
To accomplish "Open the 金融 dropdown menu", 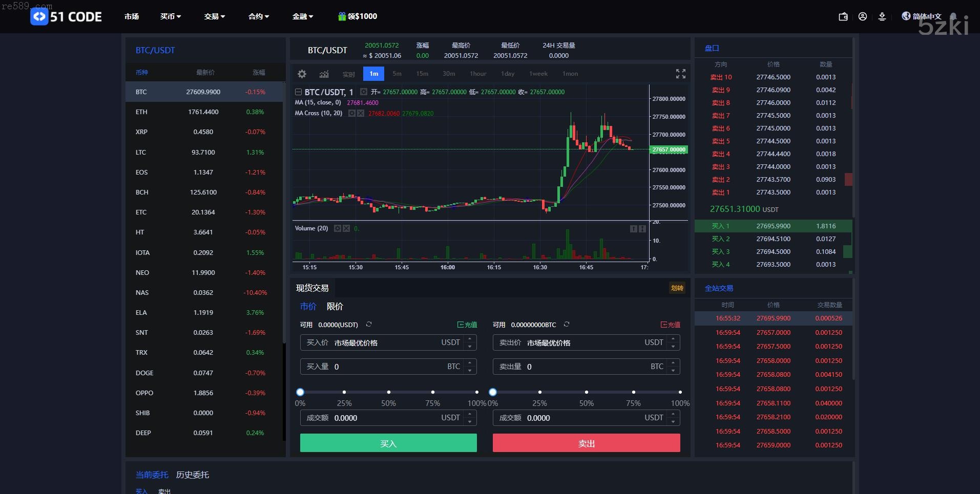I will 303,16.
